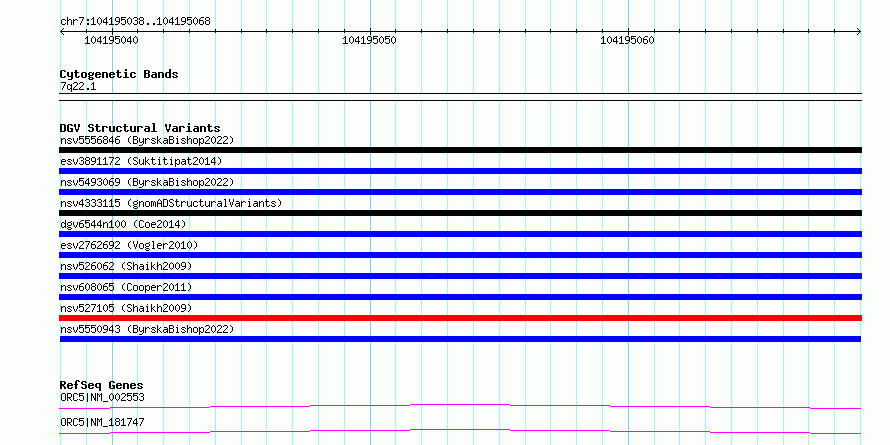890x445 pixels.
Task: Click gene label ORC5|NM_181747
Action: (102, 422)
